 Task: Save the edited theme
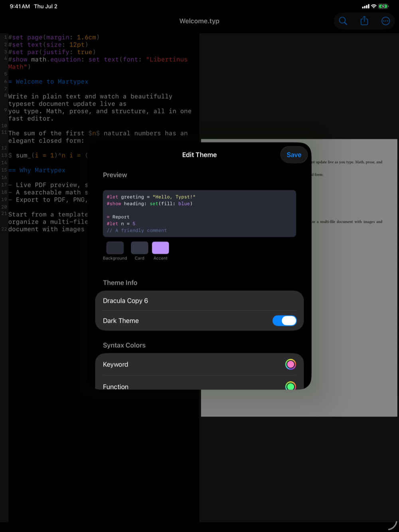coord(294,155)
